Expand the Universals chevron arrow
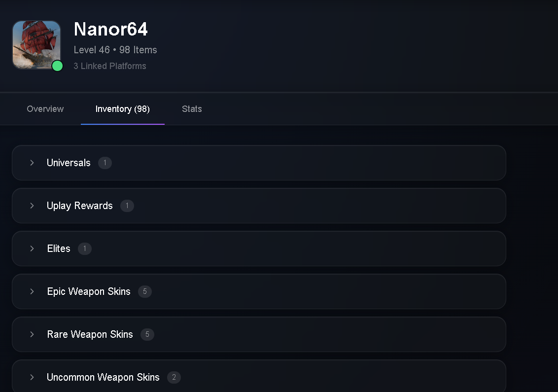Image resolution: width=558 pixels, height=392 pixels. tap(32, 163)
